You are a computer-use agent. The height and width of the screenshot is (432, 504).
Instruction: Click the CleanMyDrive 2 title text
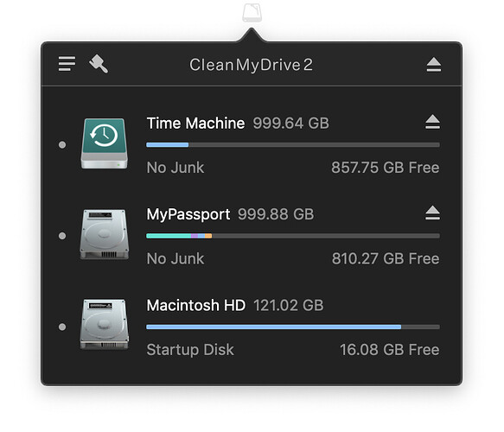point(251,65)
